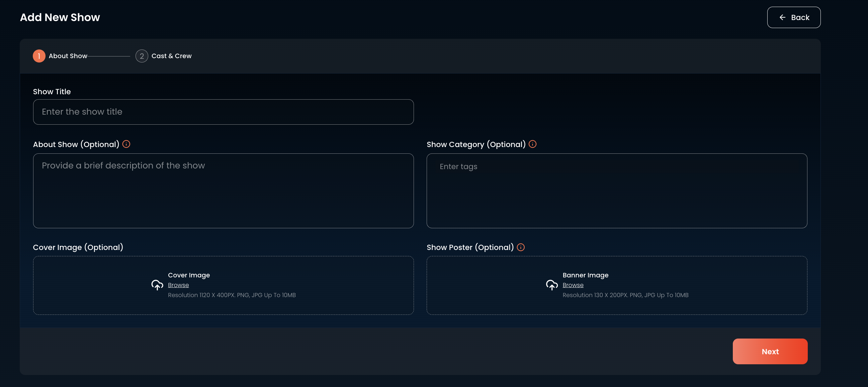Click into the show description text area

pyautogui.click(x=223, y=191)
